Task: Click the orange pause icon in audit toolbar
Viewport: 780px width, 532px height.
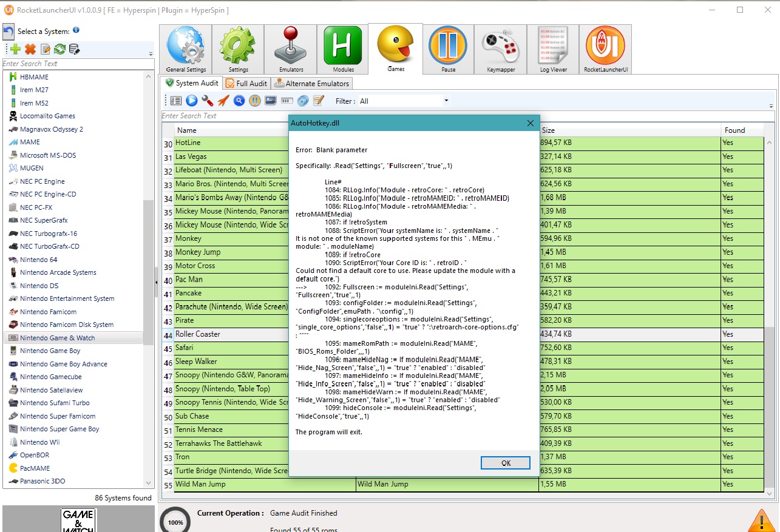Action: click(255, 101)
